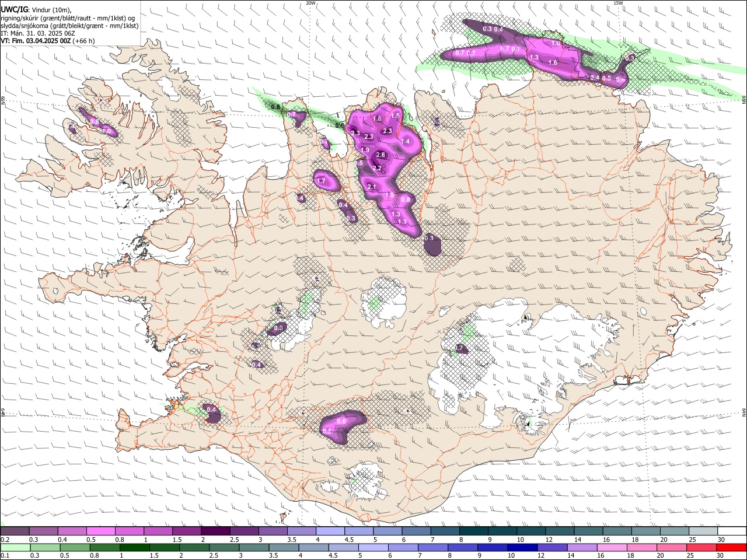Image resolution: width=747 pixels, height=560 pixels.
Task: Click the top-row legend swatch labeled 0.2
Action: point(15,531)
